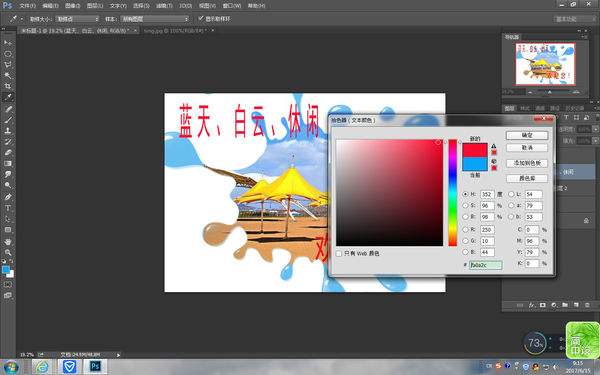Click the delete layer trash icon

tap(587, 305)
